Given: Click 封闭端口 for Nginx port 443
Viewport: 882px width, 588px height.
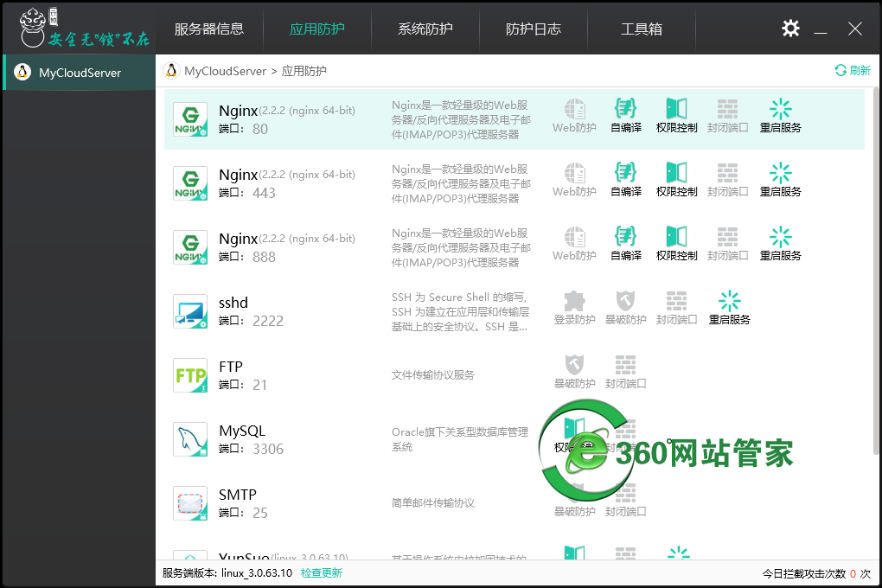Looking at the screenshot, I should pos(727,180).
